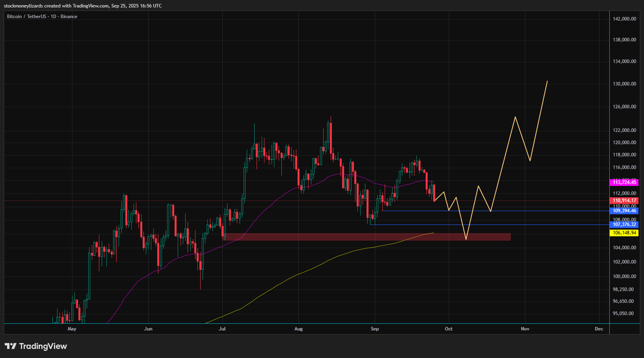Click the white horizontal support line
The height and width of the screenshot is (358, 644).
[x=429, y=211]
